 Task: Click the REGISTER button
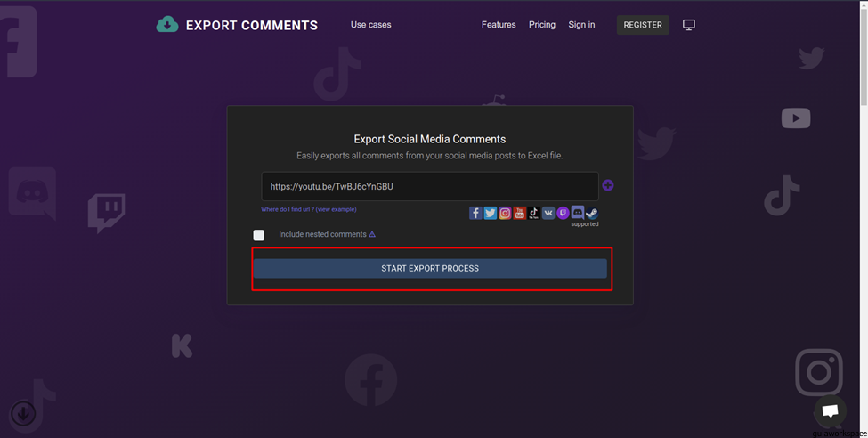tap(643, 25)
